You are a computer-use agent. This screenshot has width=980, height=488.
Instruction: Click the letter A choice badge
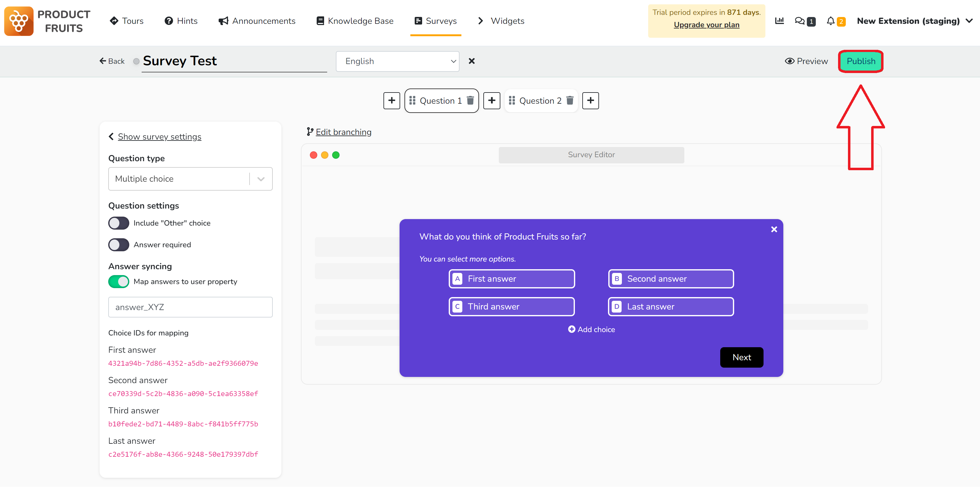tap(457, 279)
